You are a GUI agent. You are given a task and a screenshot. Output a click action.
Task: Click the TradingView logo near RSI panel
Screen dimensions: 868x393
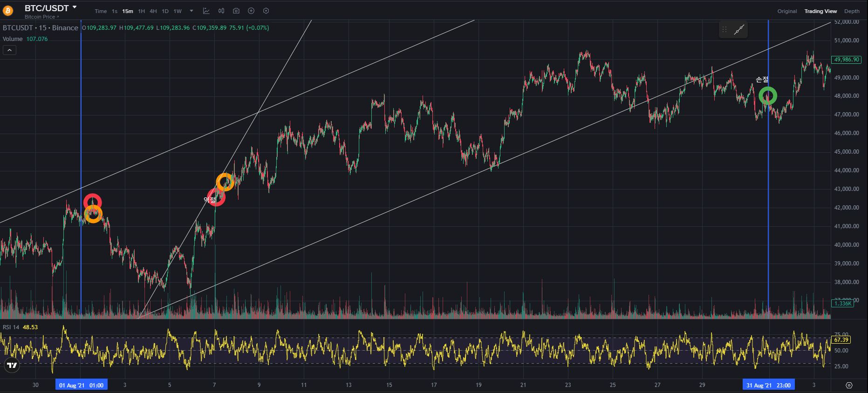coord(12,365)
